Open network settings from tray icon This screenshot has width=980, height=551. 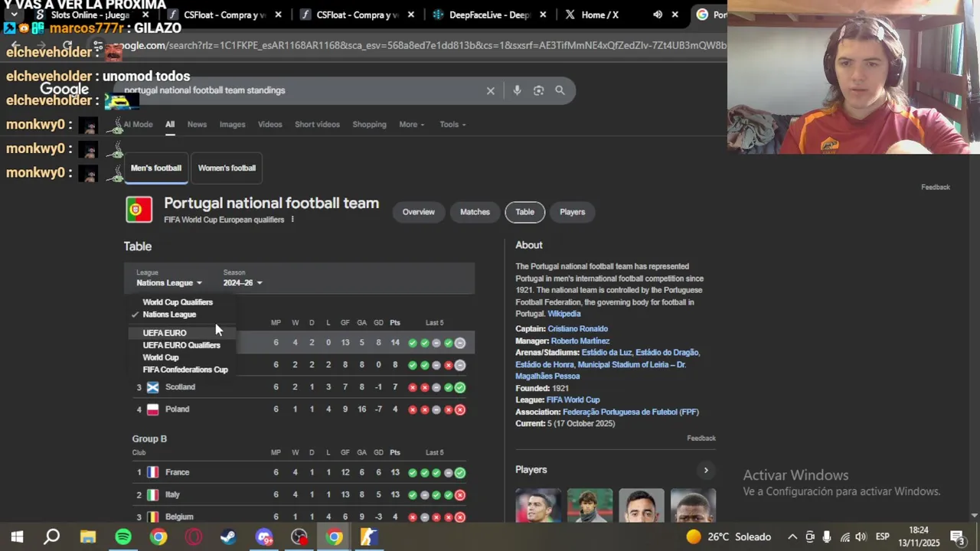[844, 537]
